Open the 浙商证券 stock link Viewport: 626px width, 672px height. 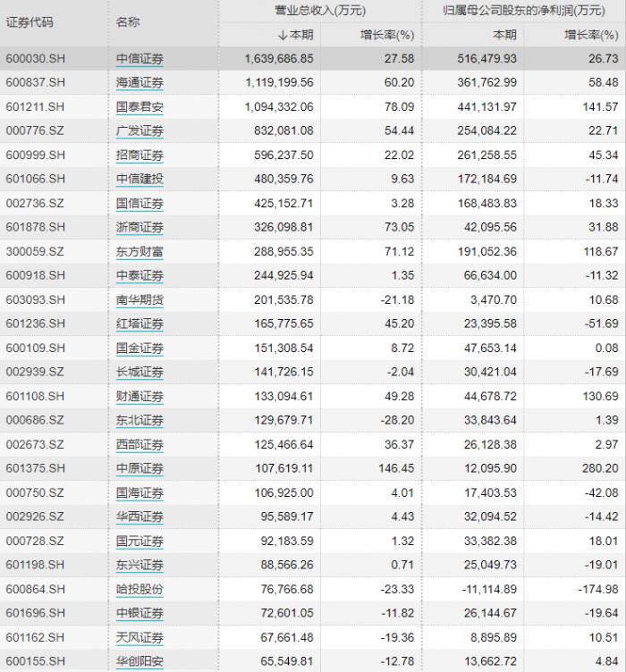click(140, 227)
